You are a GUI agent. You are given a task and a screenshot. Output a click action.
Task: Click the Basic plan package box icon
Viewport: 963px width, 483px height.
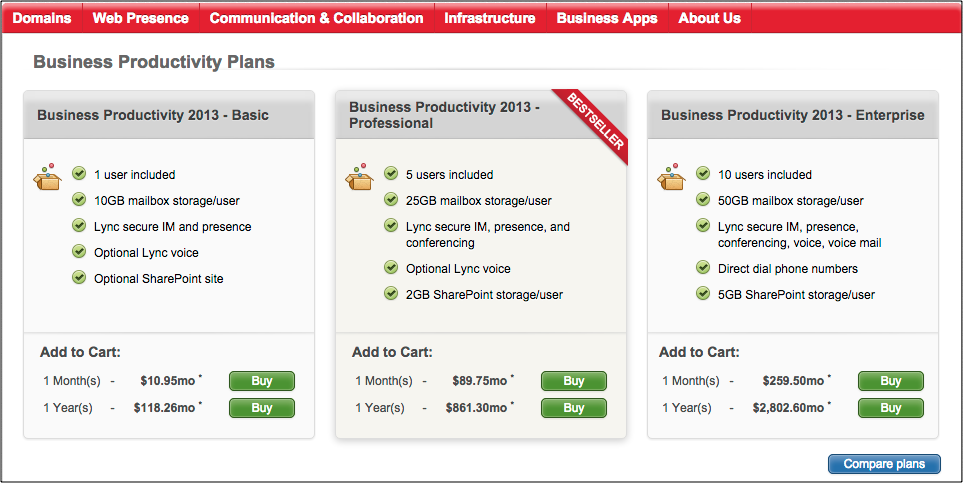point(47,177)
